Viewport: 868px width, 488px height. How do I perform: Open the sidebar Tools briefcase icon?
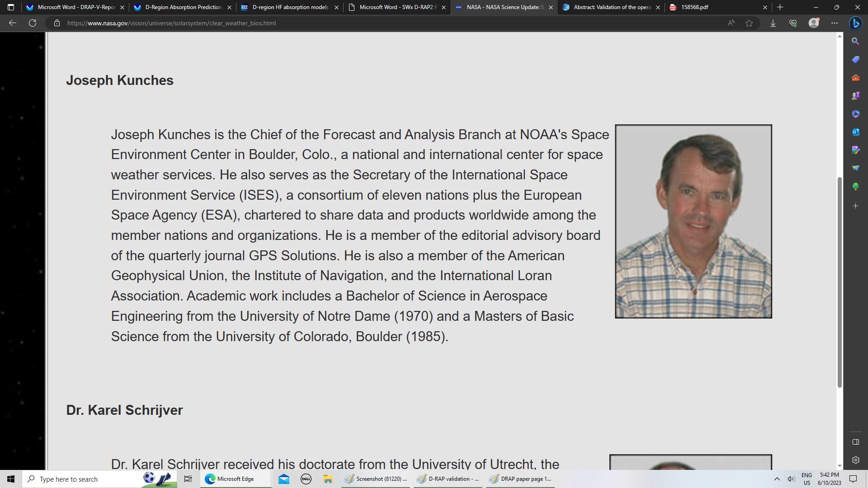tap(855, 78)
